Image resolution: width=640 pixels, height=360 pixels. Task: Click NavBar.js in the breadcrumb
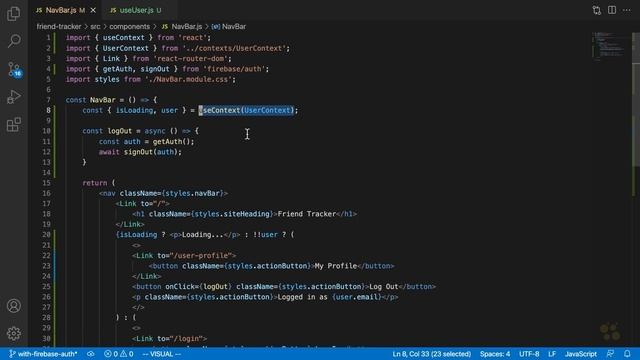pyautogui.click(x=182, y=27)
